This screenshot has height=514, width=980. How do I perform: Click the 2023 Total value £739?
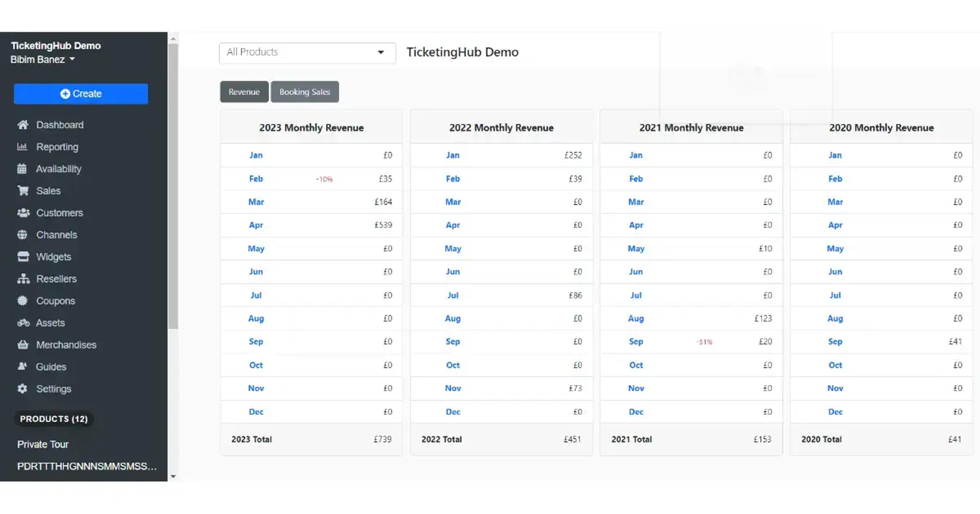(382, 440)
